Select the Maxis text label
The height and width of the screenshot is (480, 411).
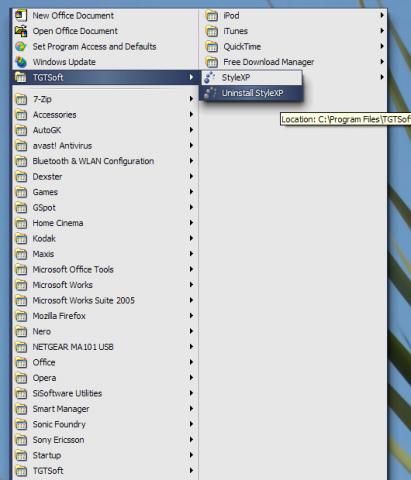click(43, 254)
